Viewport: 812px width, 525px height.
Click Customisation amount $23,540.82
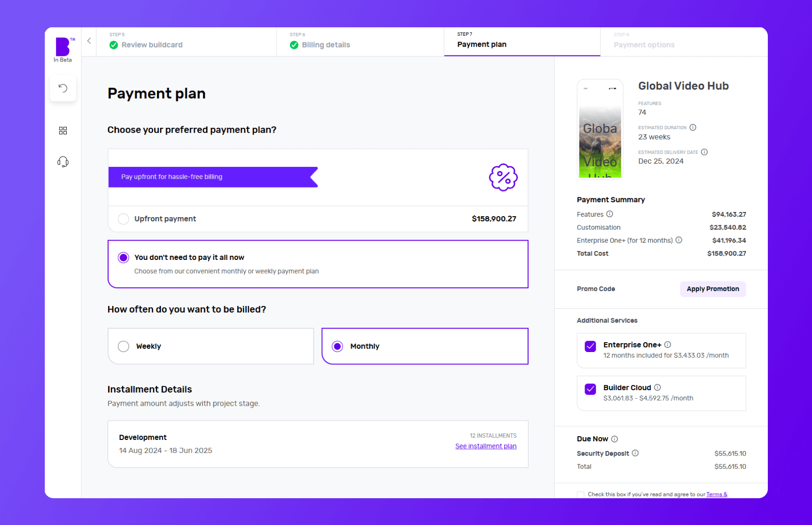coord(727,227)
